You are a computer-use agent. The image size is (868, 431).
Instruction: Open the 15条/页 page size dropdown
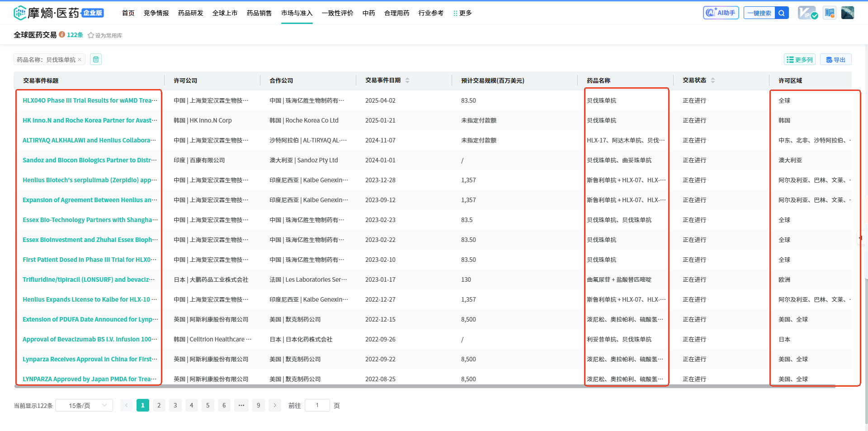(84, 405)
